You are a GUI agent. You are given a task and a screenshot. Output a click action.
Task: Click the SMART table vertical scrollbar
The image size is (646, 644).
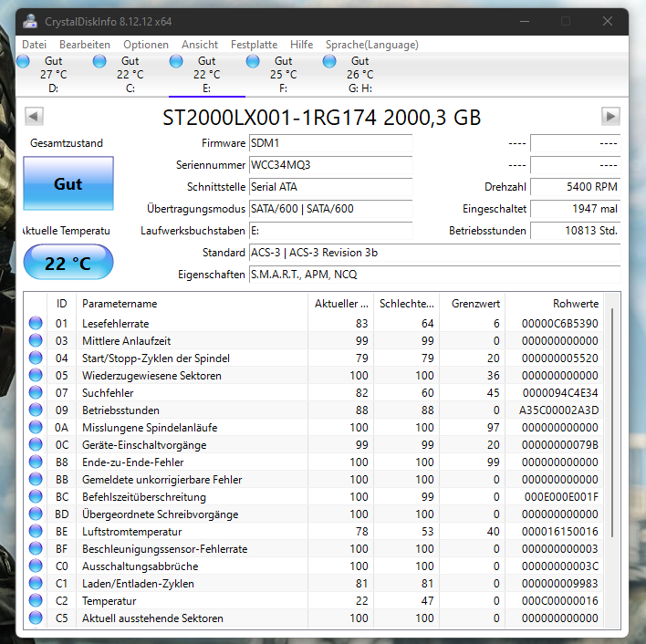[612, 422]
